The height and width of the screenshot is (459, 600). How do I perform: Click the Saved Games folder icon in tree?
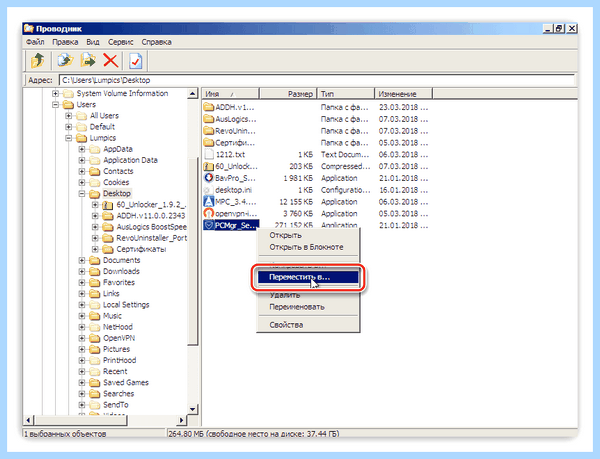95,382
